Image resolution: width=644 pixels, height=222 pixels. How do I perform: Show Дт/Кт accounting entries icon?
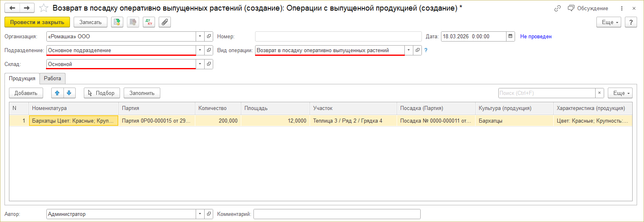tap(149, 22)
